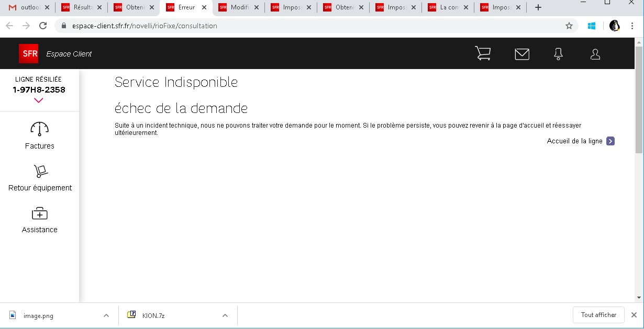Reload the page with the refresh button
The height and width of the screenshot is (329, 644).
pos(43,26)
